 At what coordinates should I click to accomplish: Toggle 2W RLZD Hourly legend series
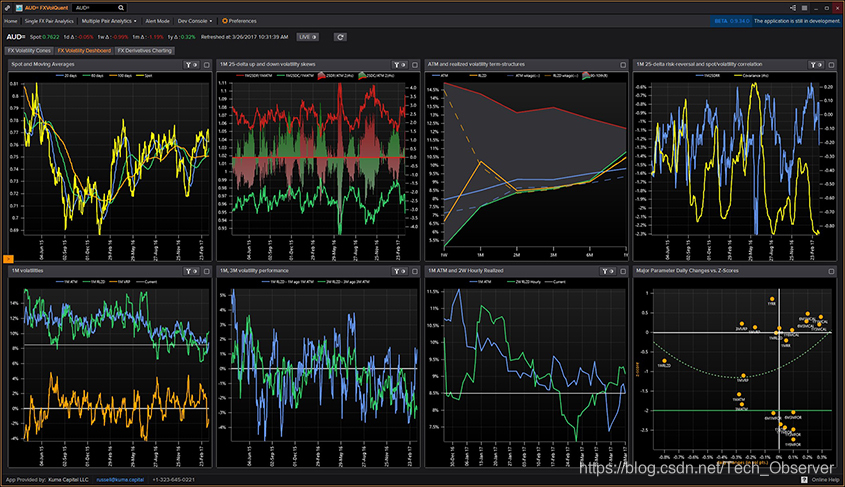coord(524,282)
